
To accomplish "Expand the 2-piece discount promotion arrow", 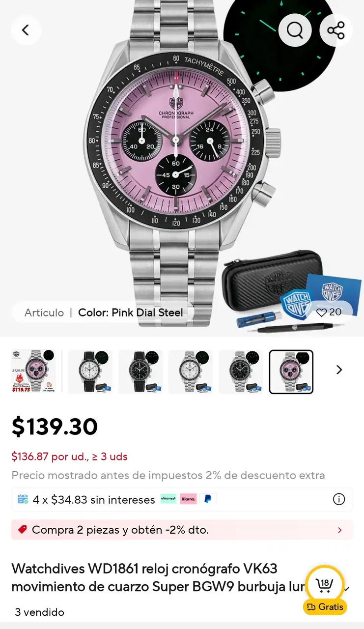I will pyautogui.click(x=339, y=530).
